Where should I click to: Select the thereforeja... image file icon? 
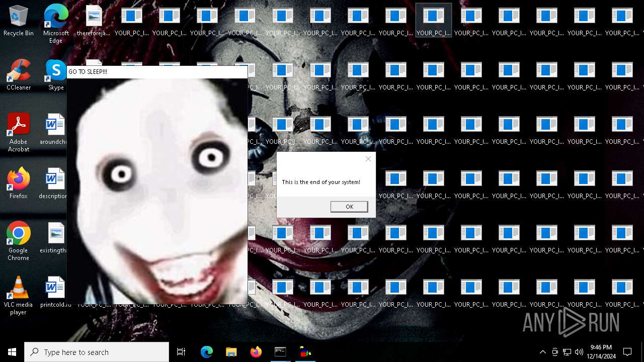pos(94,21)
